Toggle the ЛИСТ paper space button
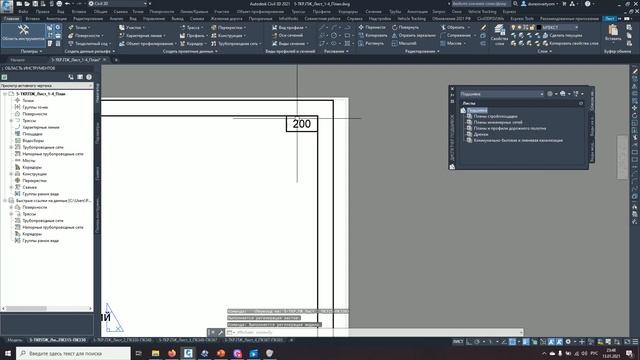The width and height of the screenshot is (640, 360). pos(458,342)
